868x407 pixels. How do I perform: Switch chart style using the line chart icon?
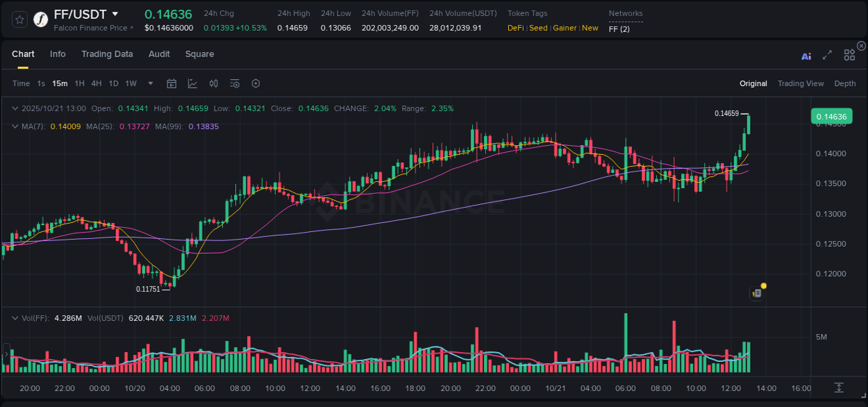[192, 83]
